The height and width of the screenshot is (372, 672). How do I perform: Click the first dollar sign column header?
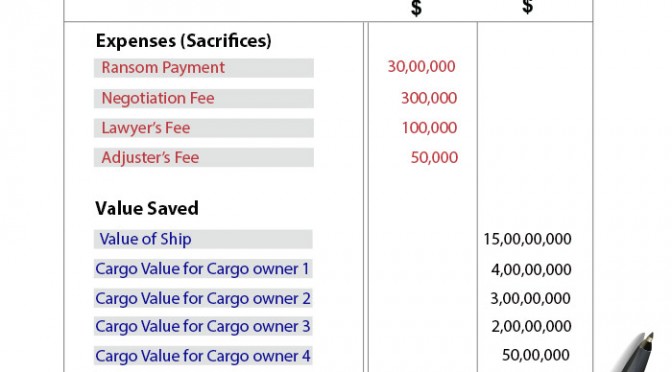(x=416, y=8)
